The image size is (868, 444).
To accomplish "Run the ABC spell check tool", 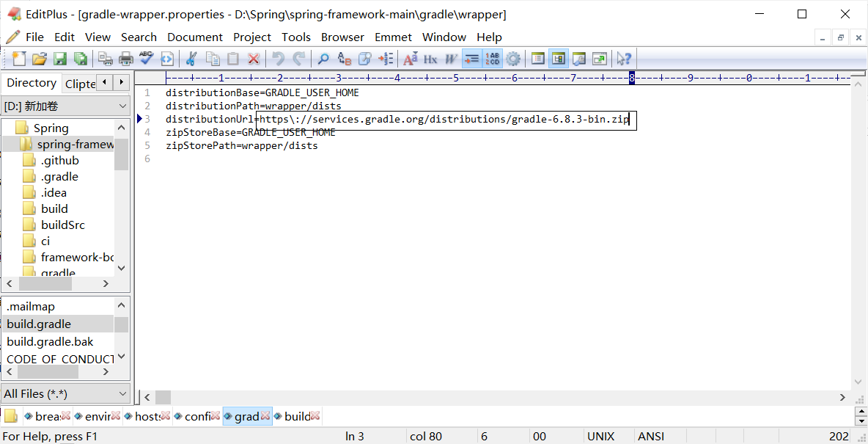I will (146, 58).
